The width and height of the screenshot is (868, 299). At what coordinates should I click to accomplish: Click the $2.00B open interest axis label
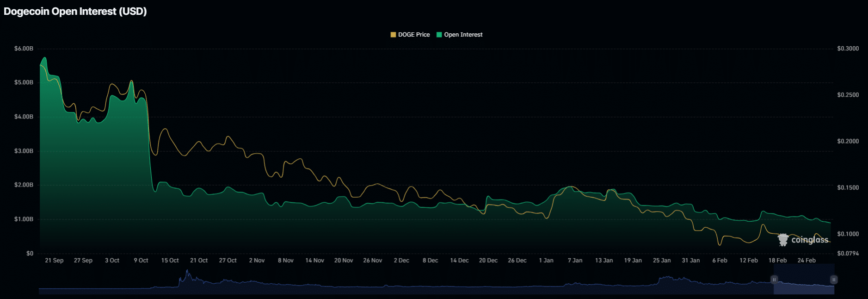24,185
